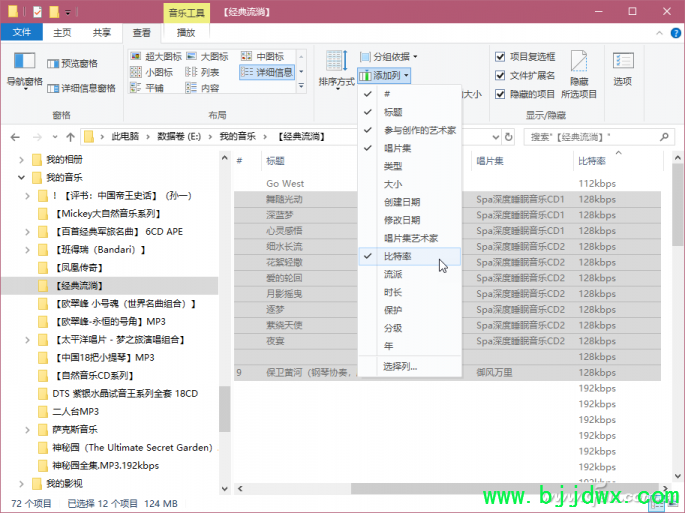
Task: Click Hide selected items (隐藏所选项目)
Action: point(579,74)
